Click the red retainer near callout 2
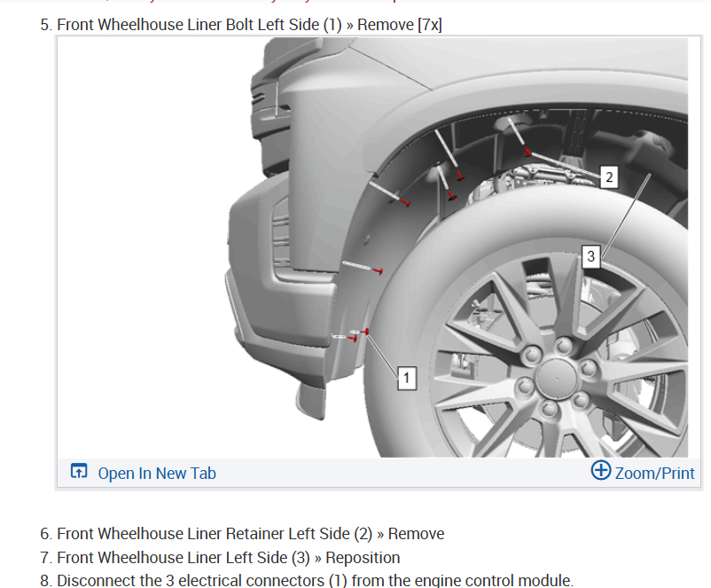Viewport: 711px width, 588px height. (x=527, y=152)
